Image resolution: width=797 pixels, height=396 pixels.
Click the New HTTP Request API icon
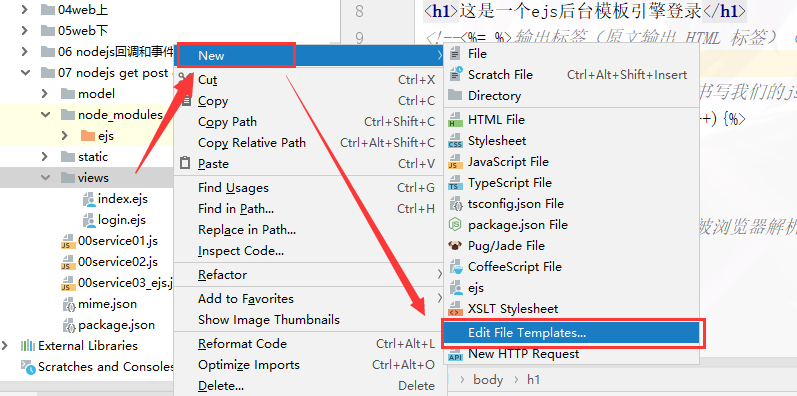[x=455, y=354]
